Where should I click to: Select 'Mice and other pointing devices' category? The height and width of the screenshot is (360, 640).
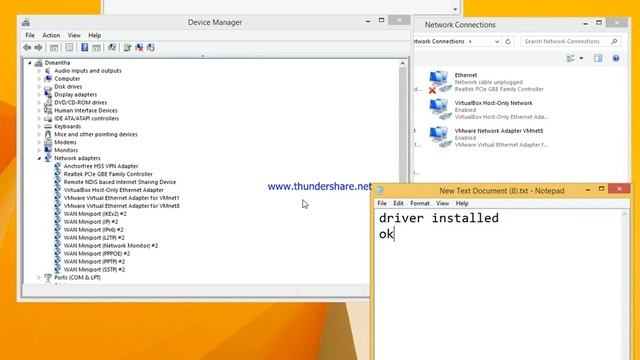click(x=96, y=134)
